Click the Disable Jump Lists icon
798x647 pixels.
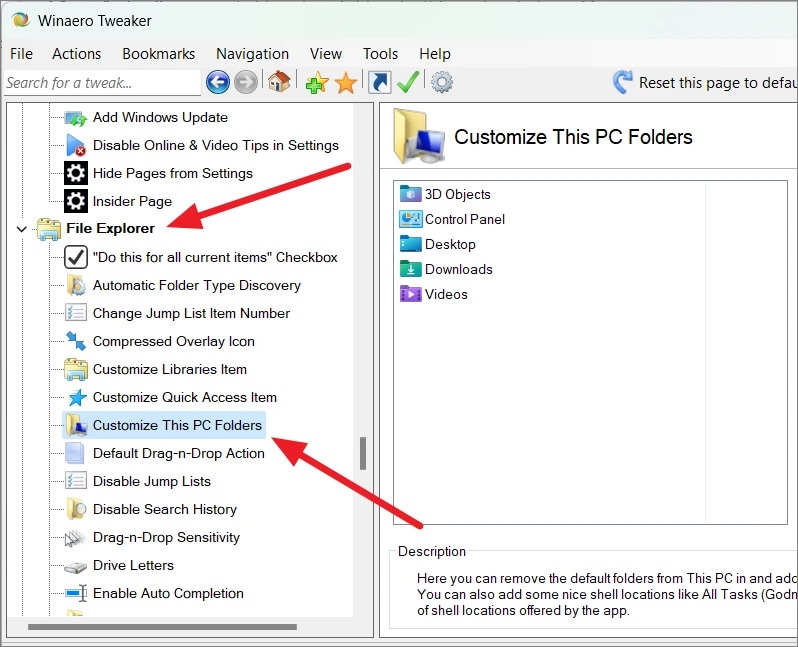pos(76,481)
